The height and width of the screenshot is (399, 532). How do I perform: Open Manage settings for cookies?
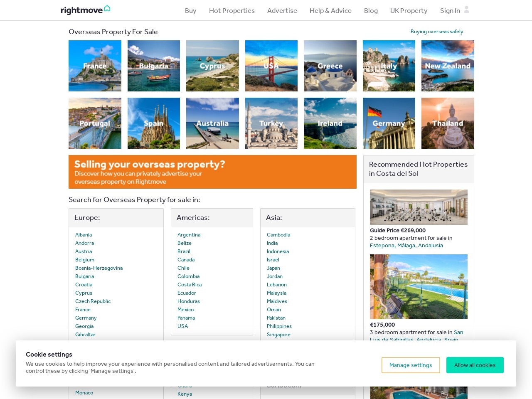(411, 365)
